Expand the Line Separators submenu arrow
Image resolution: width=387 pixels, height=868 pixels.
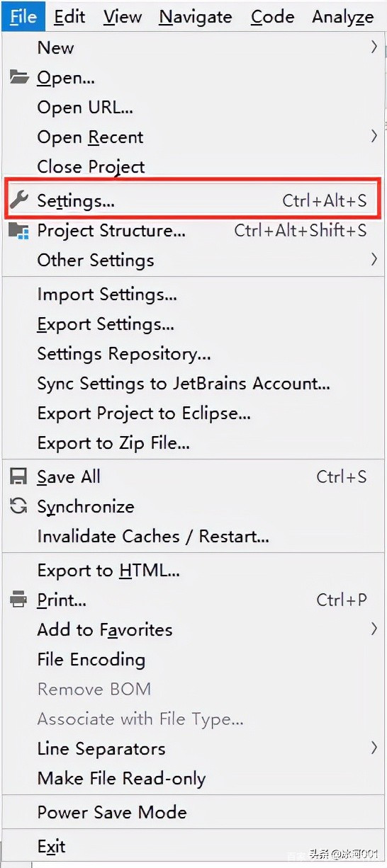tap(374, 748)
